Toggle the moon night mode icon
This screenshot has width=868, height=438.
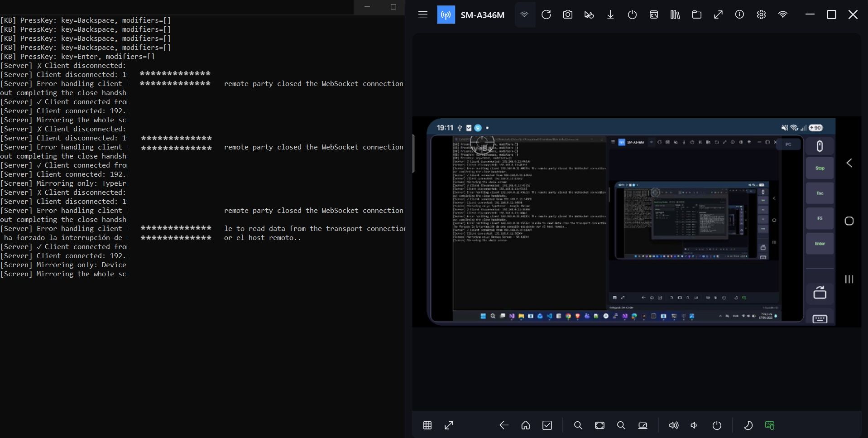tap(748, 425)
